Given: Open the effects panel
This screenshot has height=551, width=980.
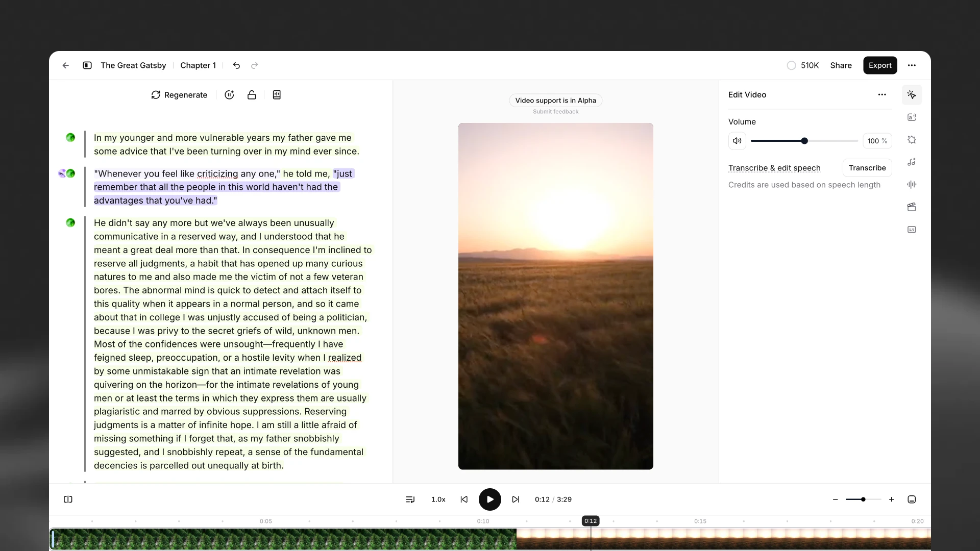Looking at the screenshot, I should click(x=912, y=140).
